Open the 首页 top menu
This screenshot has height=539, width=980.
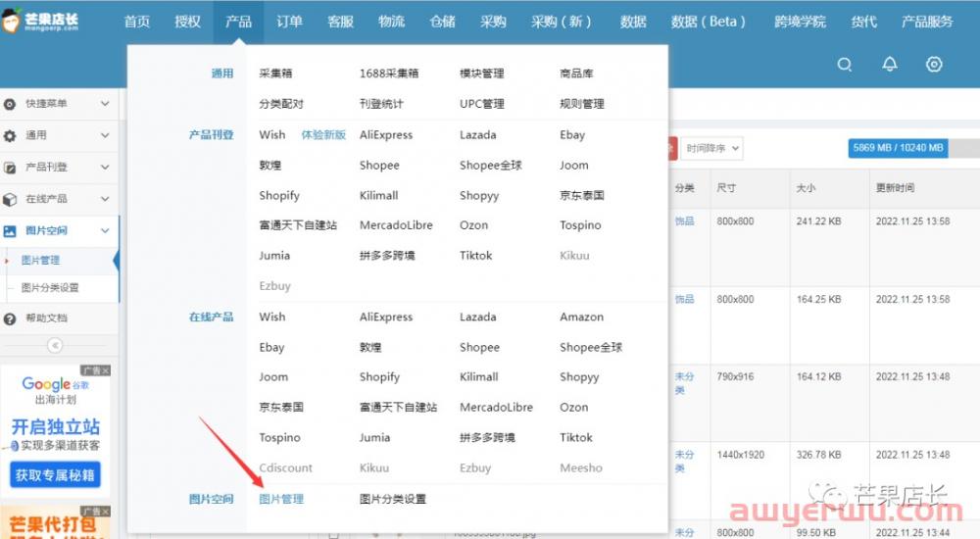coord(137,22)
